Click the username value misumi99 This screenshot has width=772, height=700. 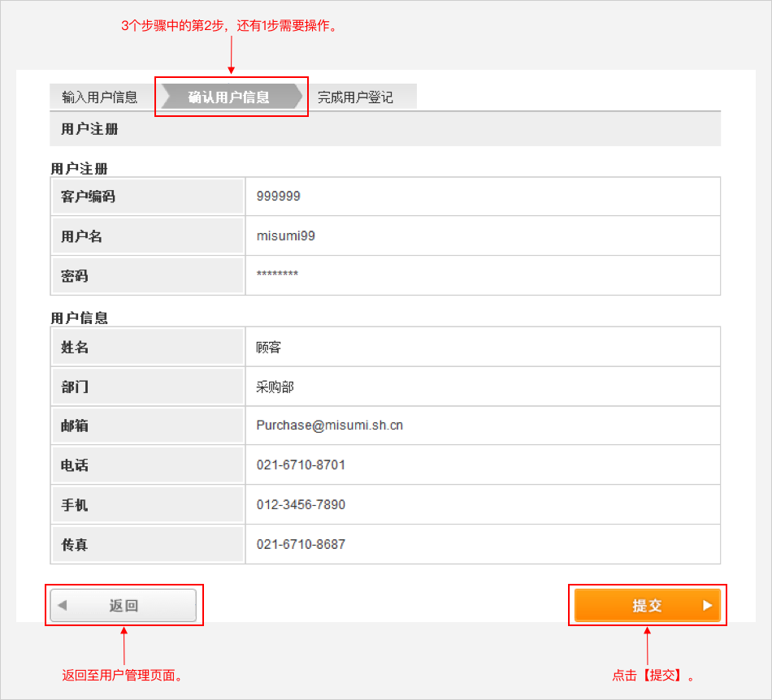(x=285, y=236)
